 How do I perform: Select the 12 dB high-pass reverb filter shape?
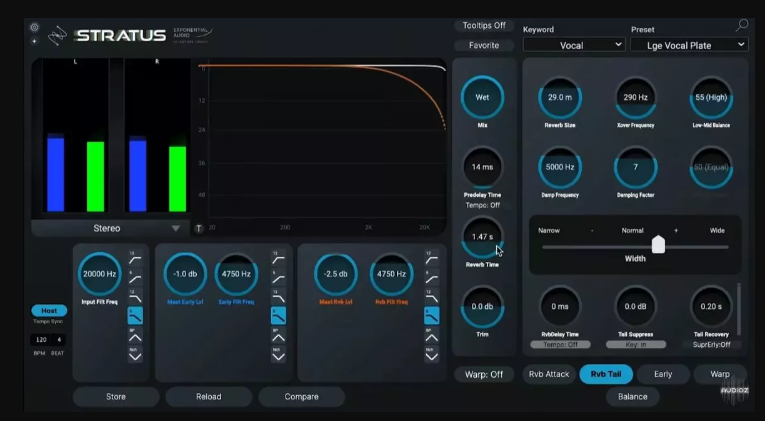432,259
